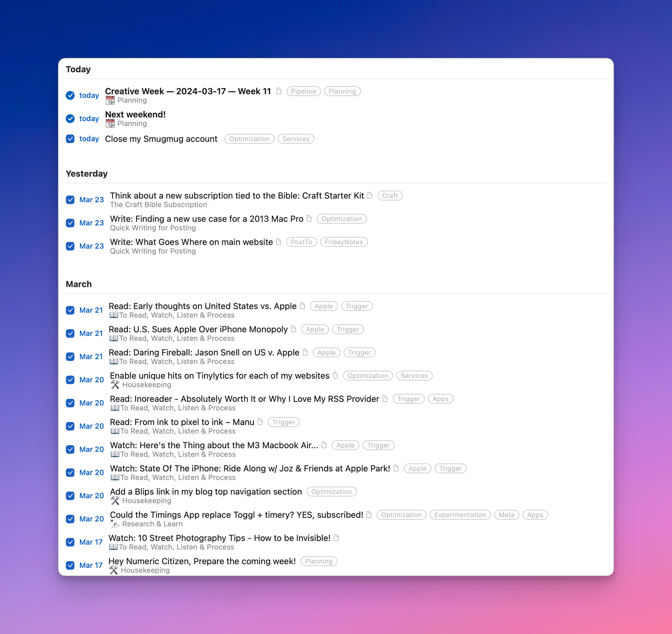Click Housekeeping tools icon under Blips link task
The image size is (672, 634).
click(x=115, y=501)
